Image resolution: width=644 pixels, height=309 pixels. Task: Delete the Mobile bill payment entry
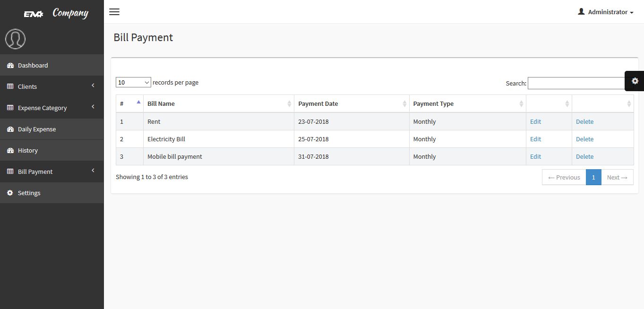click(584, 156)
